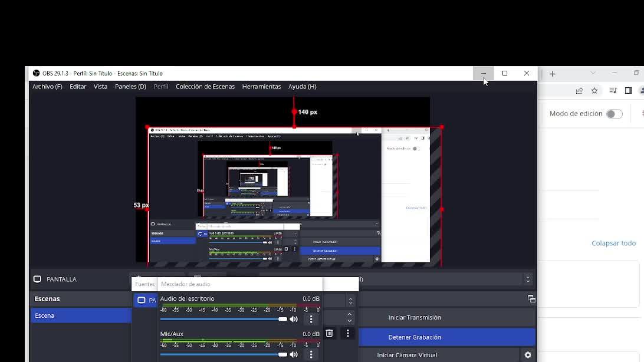Switch to the Mezclador de audio tab
Viewport: 644px width, 362px height.
pyautogui.click(x=186, y=284)
